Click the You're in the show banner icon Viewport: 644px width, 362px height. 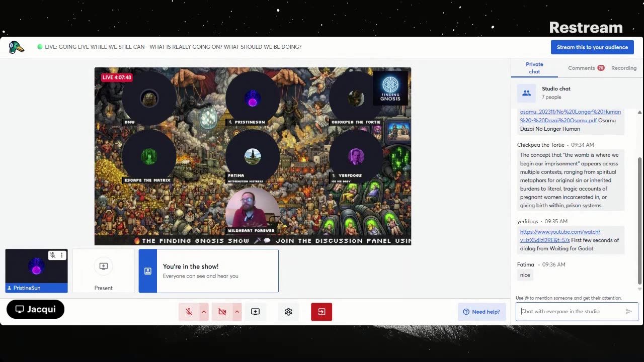coord(148,271)
